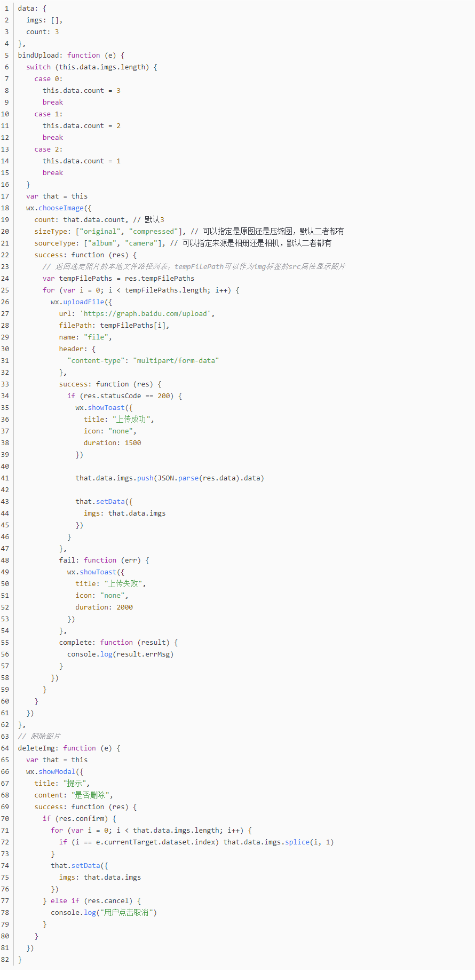The height and width of the screenshot is (980, 475).
Task: Click the sourceType property key
Action: click(55, 243)
